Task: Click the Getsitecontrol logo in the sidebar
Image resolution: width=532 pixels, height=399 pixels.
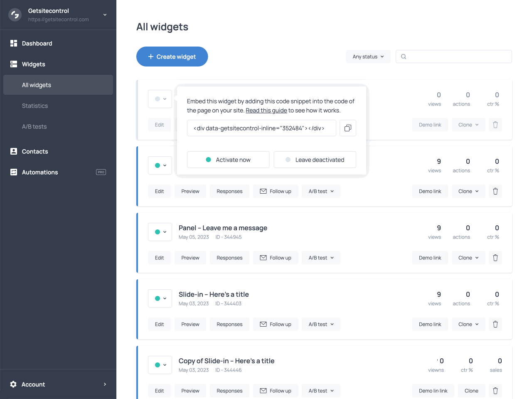Action: tap(15, 15)
